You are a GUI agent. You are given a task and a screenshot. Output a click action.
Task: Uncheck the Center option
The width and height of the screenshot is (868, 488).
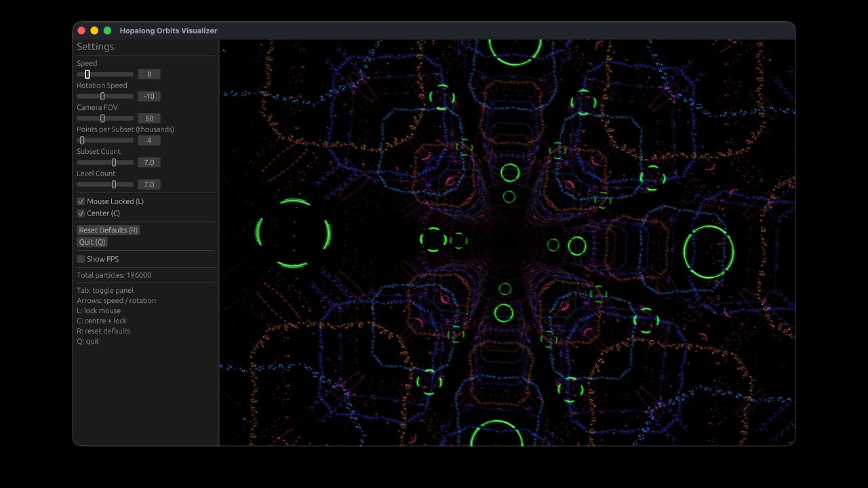[81, 213]
